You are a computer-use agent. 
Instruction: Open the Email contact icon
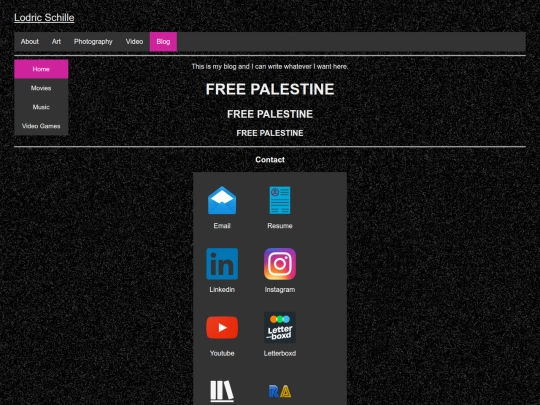[x=222, y=200]
